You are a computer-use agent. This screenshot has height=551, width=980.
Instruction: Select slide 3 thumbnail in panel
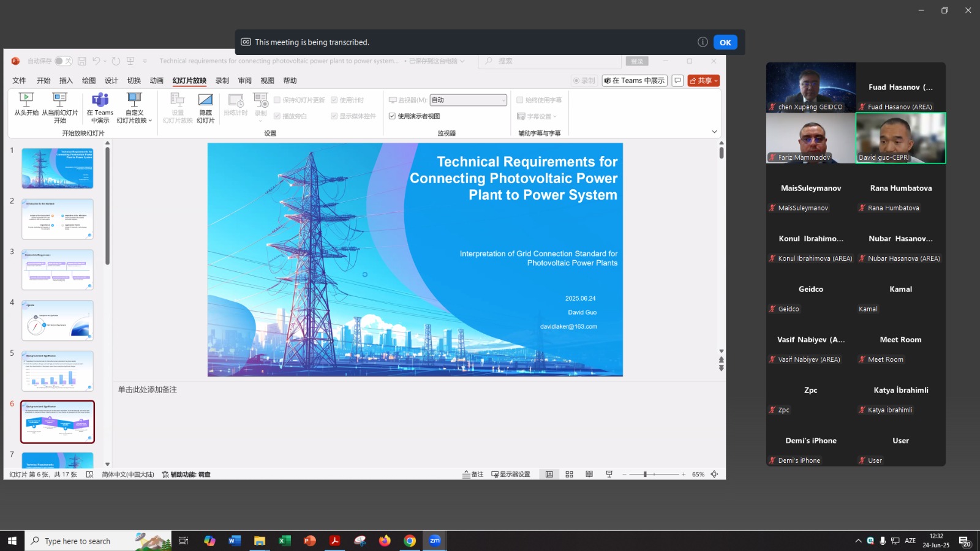pyautogui.click(x=58, y=269)
